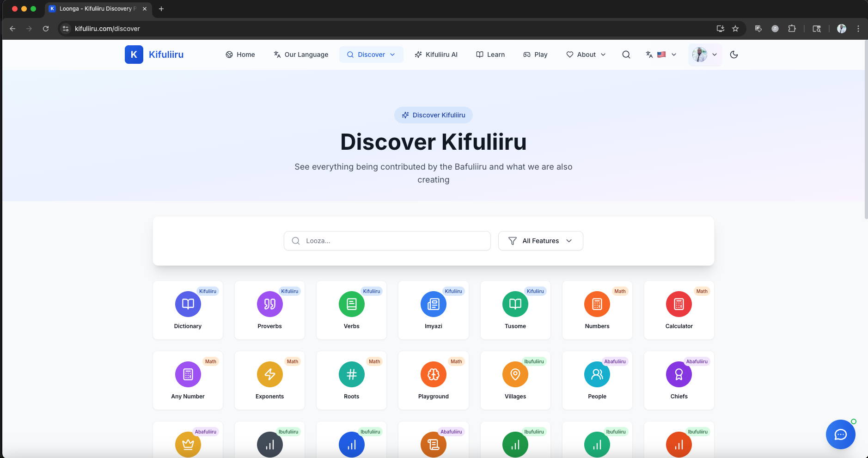The image size is (868, 458).
Task: Click the Kifuliiru logo link
Action: [x=154, y=55]
